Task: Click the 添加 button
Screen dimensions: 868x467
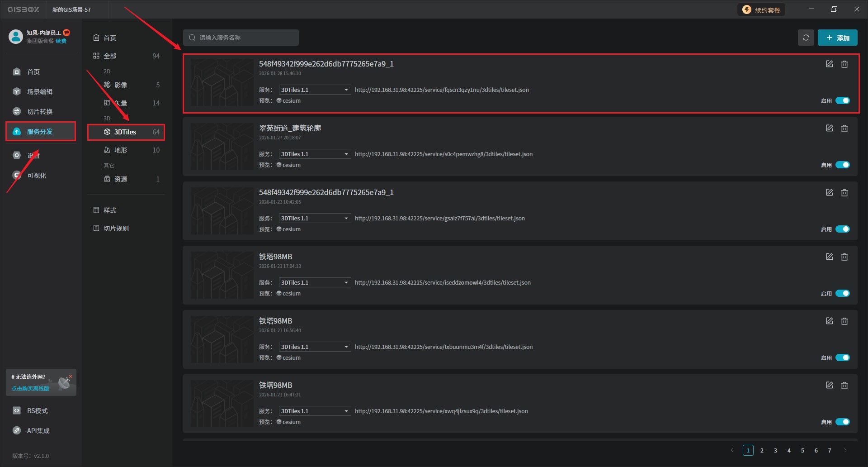Action: click(x=837, y=38)
